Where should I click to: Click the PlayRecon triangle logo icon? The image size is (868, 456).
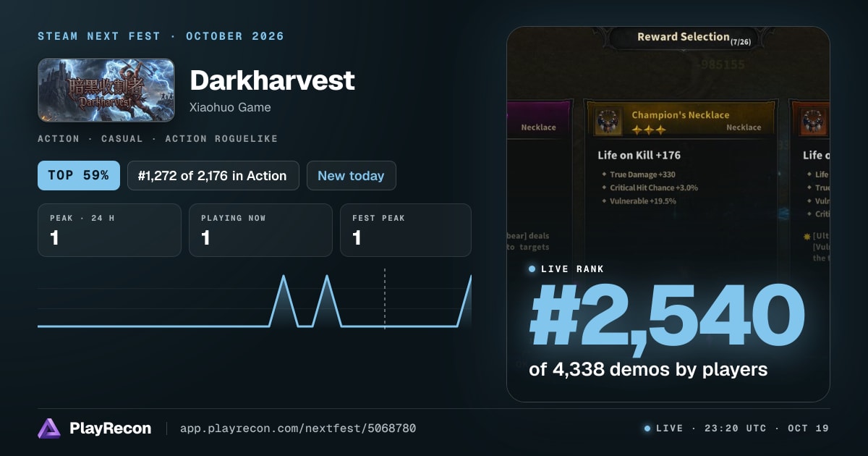(49, 428)
